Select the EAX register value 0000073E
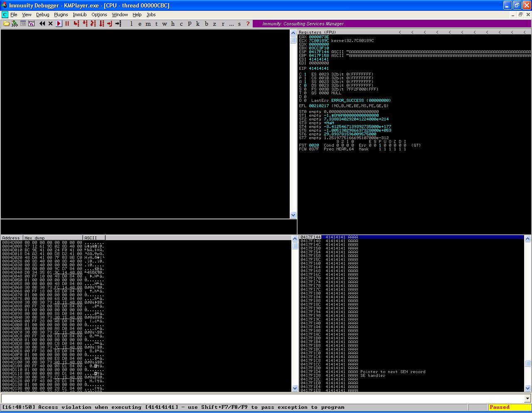This screenshot has height=413, width=532. 319,37
